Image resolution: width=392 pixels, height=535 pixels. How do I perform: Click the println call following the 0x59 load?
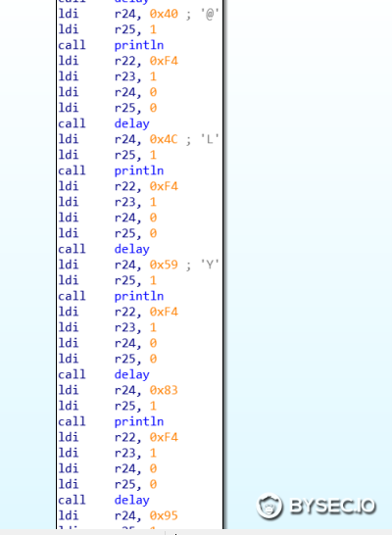(x=139, y=296)
